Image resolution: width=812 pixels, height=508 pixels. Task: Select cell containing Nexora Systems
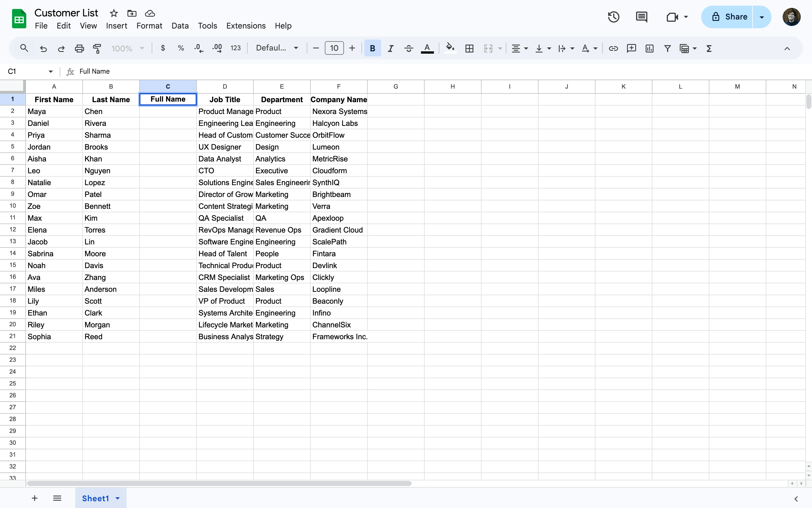(x=339, y=111)
